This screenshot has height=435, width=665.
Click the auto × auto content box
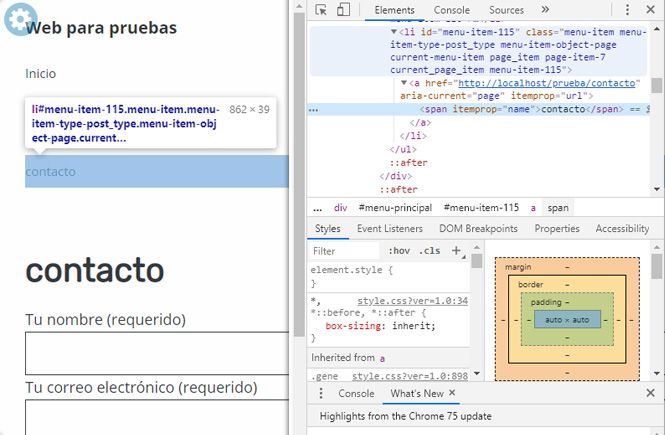[567, 320]
